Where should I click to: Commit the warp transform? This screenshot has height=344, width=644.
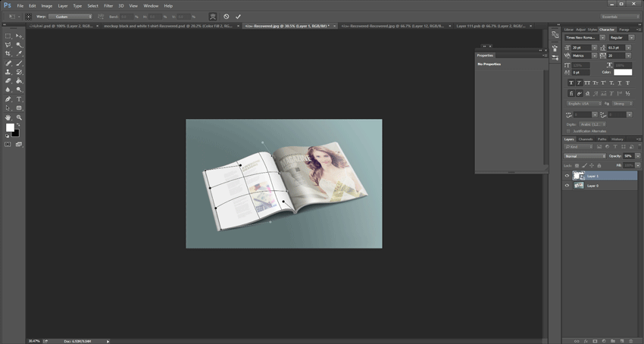(238, 17)
